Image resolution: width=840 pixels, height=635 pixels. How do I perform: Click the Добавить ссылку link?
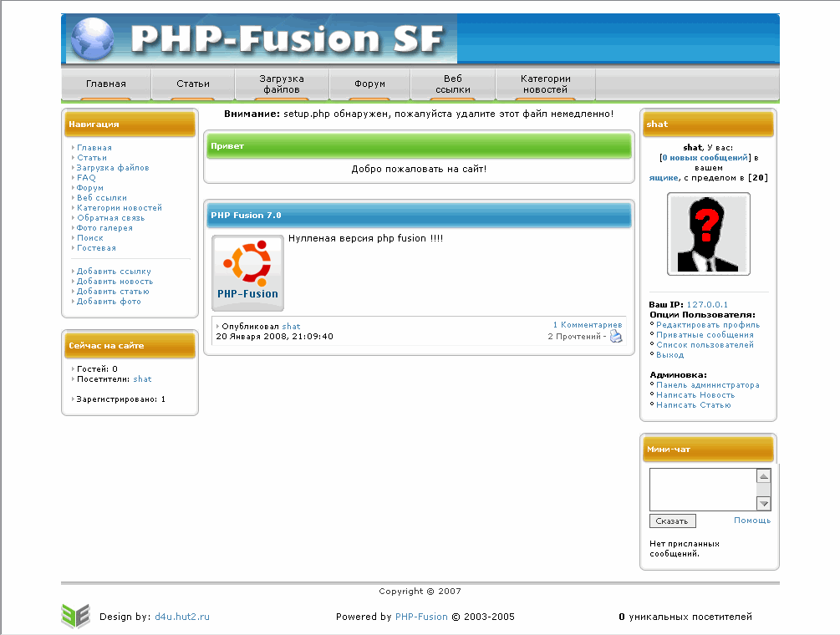point(115,272)
